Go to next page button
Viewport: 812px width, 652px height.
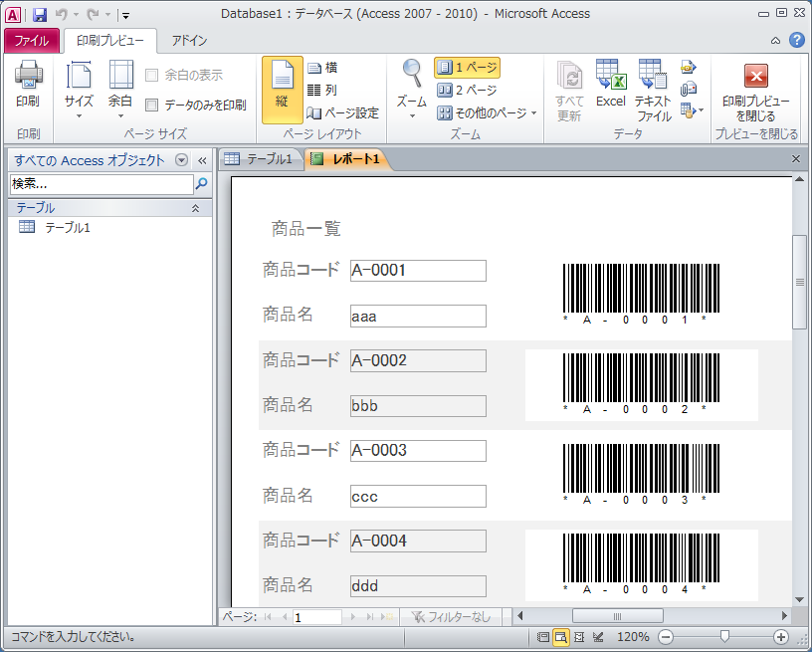point(353,617)
